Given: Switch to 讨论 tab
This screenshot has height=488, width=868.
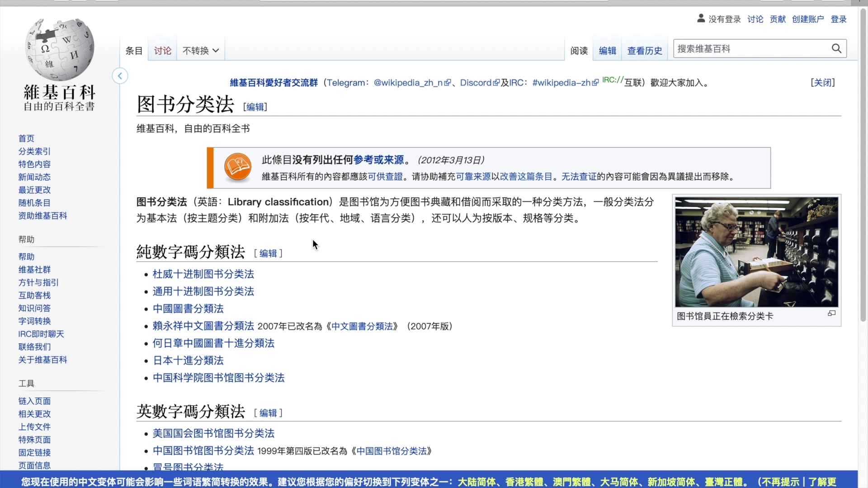Looking at the screenshot, I should [162, 51].
